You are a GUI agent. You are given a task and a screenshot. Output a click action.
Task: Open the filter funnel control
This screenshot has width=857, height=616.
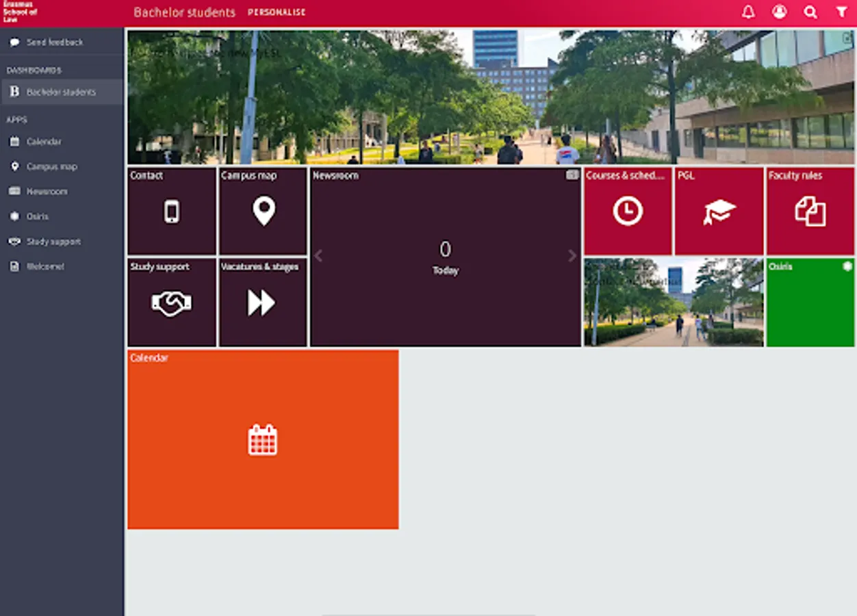841,12
